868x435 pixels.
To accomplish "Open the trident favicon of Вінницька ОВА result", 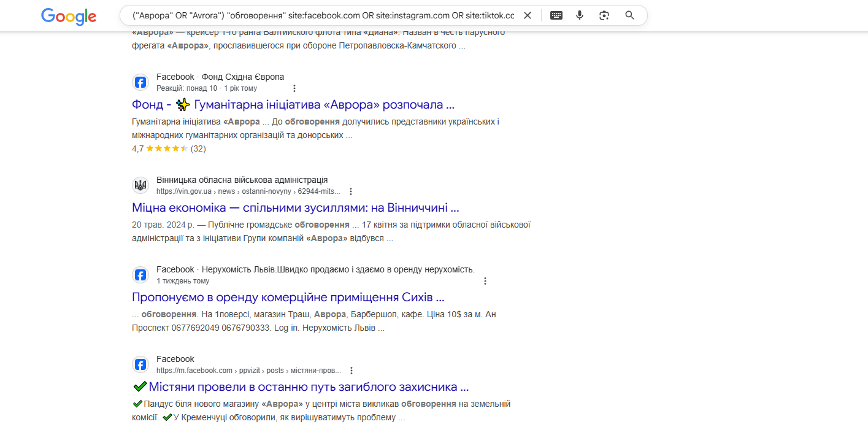I will [140, 185].
